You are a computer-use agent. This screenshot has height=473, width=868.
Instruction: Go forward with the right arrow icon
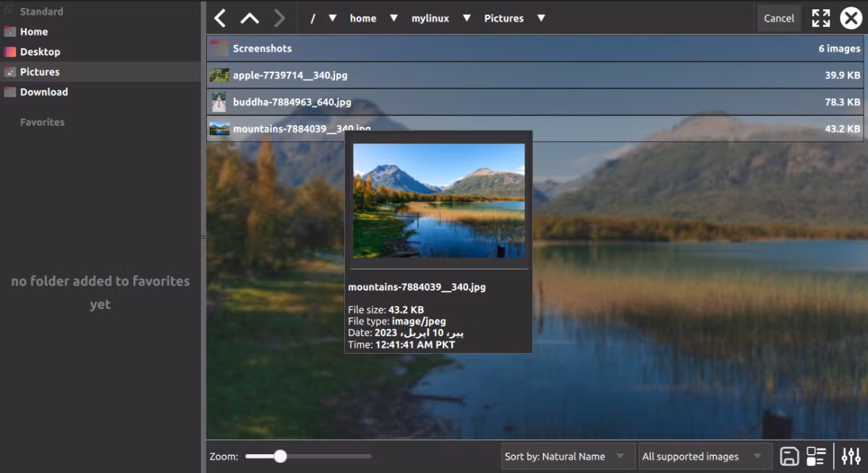tap(280, 18)
